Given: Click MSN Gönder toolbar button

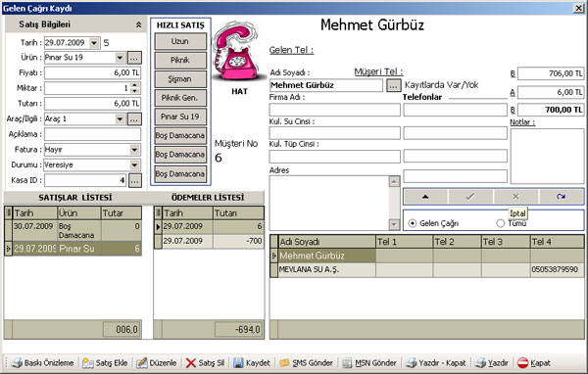Looking at the screenshot, I should (369, 363).
